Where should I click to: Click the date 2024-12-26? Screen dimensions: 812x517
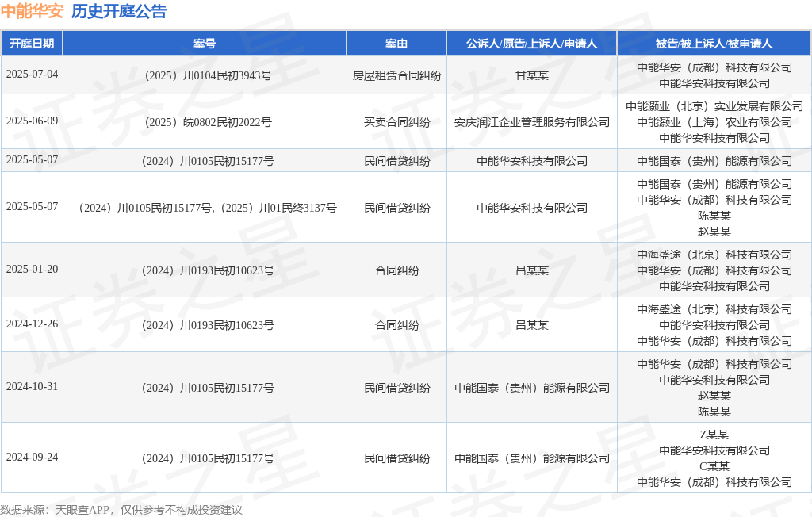click(x=32, y=324)
